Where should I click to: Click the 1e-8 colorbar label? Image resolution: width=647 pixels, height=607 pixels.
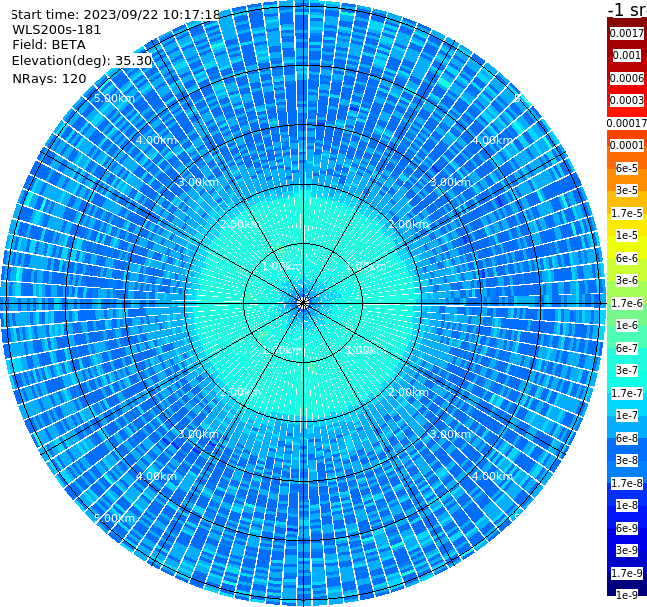[x=627, y=505]
